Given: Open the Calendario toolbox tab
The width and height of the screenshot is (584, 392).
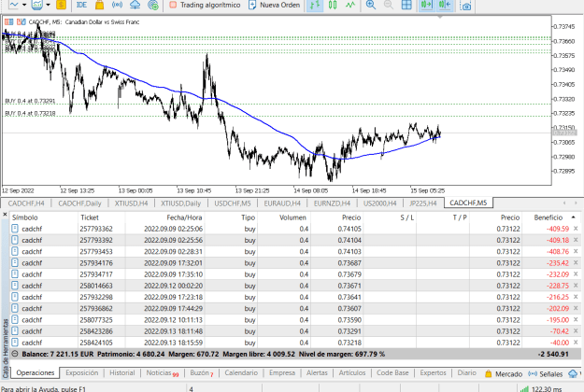Looking at the screenshot, I should click(x=241, y=373).
